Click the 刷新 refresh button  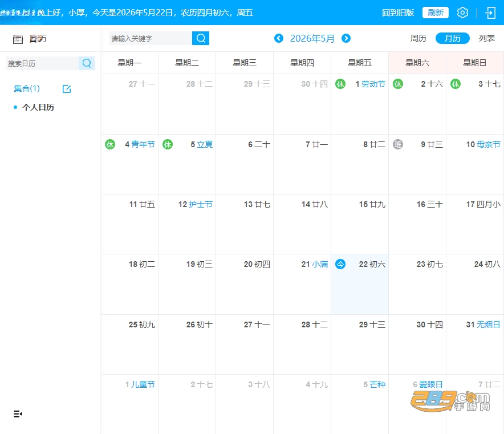[x=435, y=13]
